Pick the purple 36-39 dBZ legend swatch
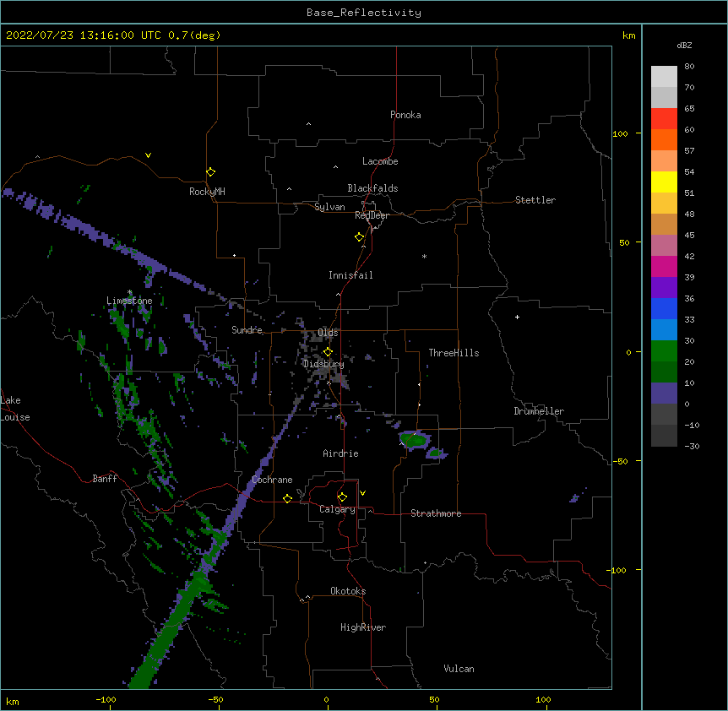 tap(664, 287)
